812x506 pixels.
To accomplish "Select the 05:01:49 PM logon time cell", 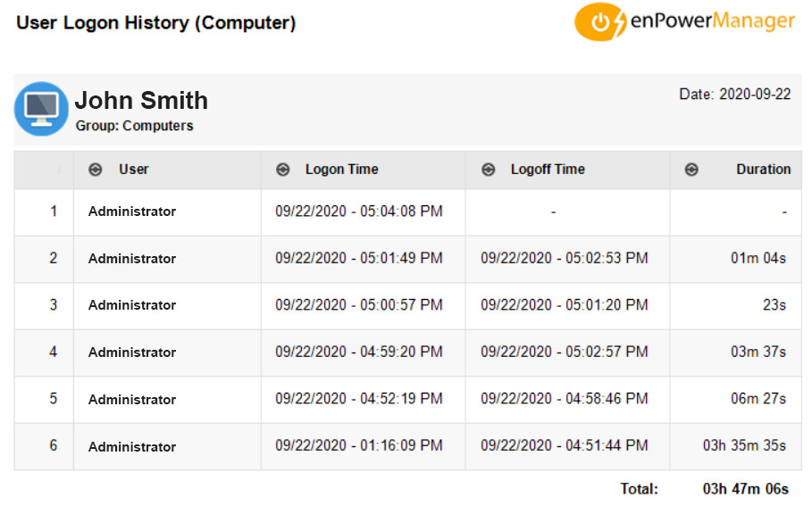I will coord(359,258).
